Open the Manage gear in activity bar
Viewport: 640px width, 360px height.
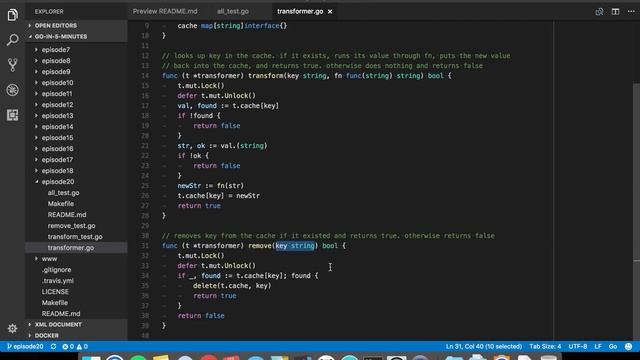[x=12, y=328]
